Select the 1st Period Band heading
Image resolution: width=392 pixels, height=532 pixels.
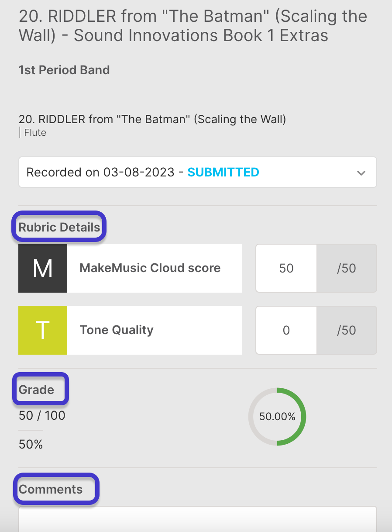[64, 70]
